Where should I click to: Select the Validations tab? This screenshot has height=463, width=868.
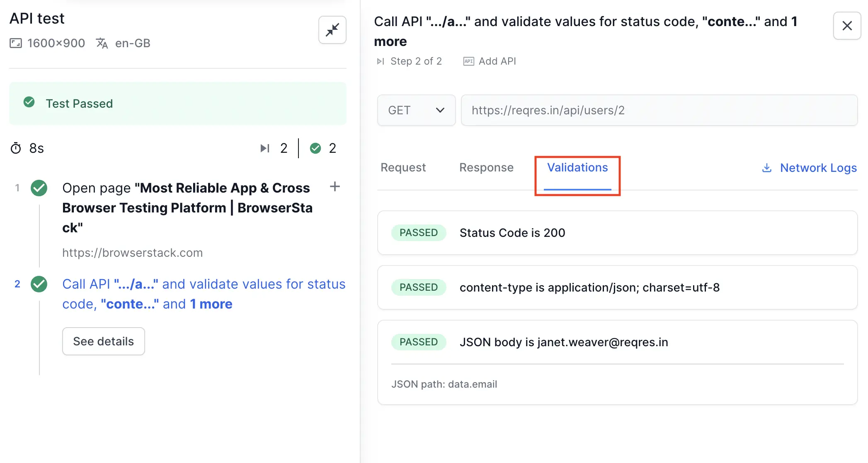[x=577, y=167]
